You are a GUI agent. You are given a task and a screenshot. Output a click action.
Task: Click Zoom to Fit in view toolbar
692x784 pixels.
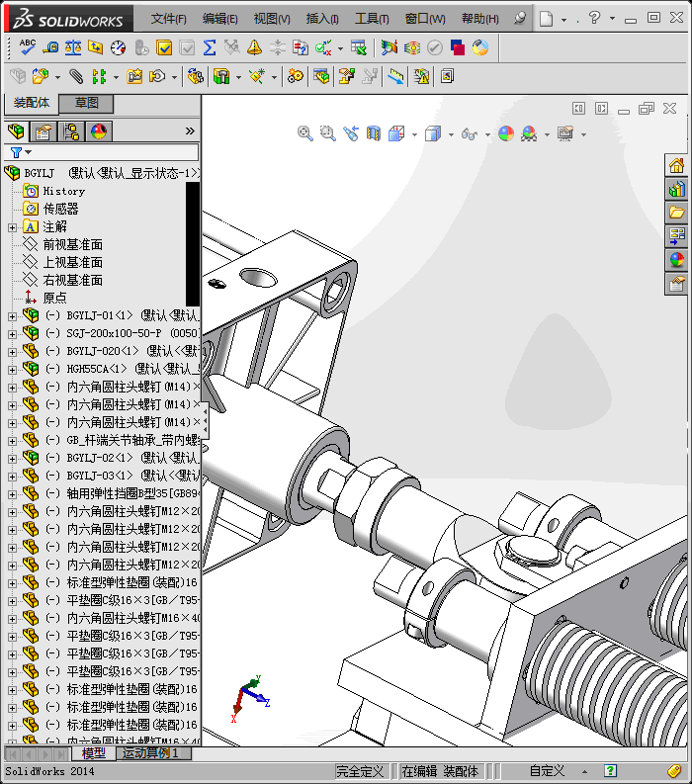click(305, 133)
